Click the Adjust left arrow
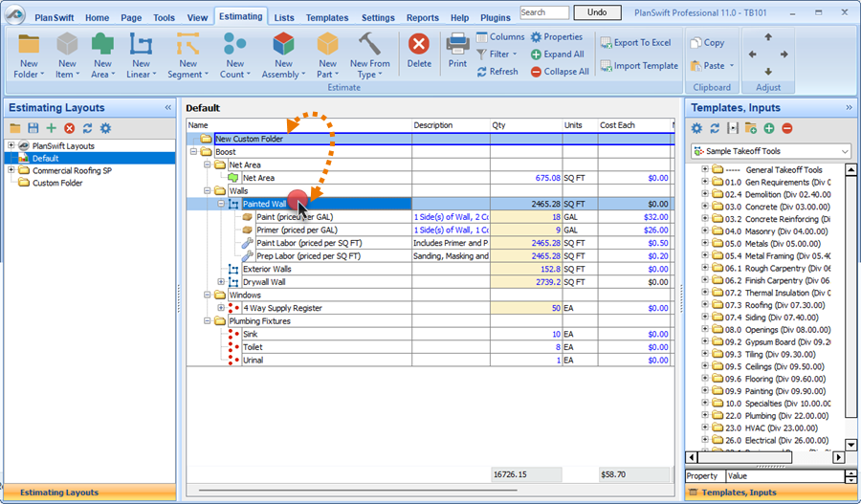The height and width of the screenshot is (504, 861). (x=752, y=54)
